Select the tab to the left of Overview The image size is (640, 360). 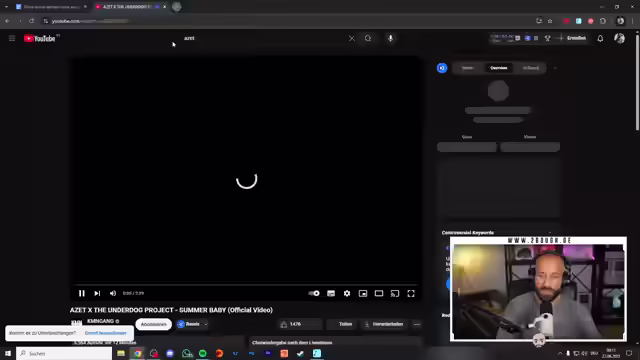point(468,68)
